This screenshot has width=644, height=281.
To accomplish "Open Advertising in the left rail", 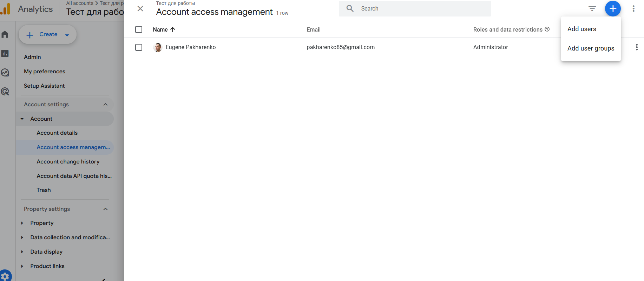I will (5, 92).
